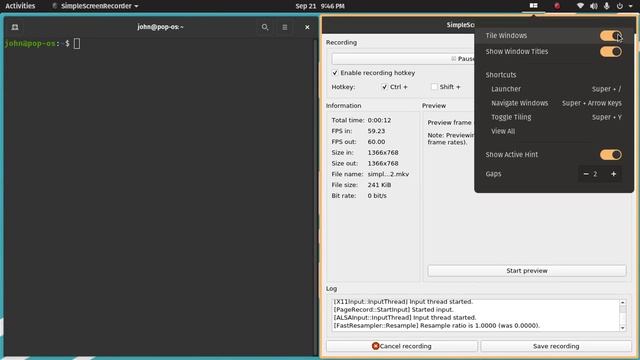Viewport: 640px width, 360px height.
Task: Click the volume speaker icon
Action: click(593, 6)
